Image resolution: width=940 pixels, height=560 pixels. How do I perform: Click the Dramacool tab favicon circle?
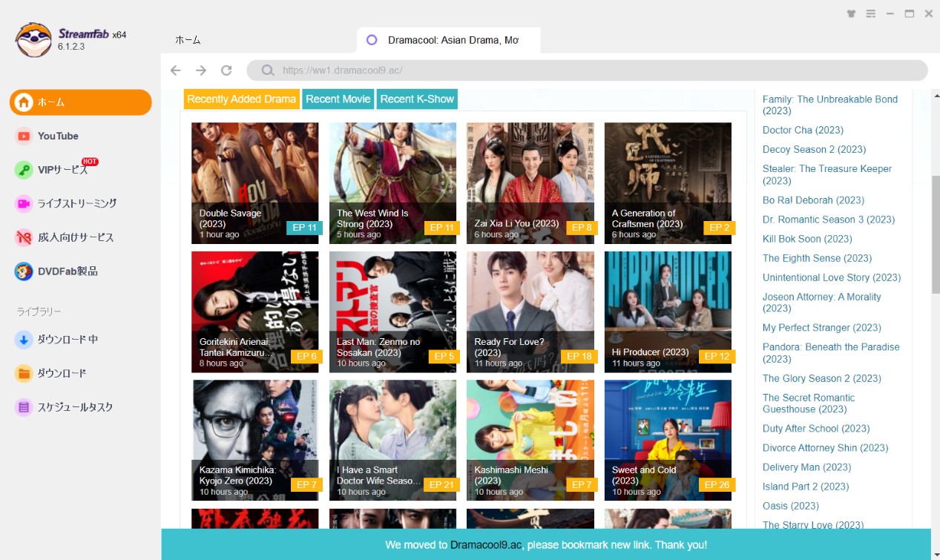coord(372,40)
